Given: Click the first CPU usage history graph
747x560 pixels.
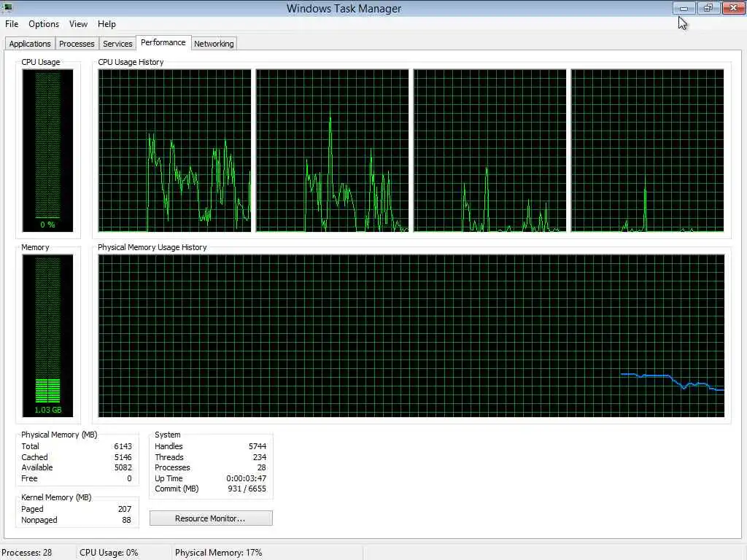Looking at the screenshot, I should click(174, 150).
